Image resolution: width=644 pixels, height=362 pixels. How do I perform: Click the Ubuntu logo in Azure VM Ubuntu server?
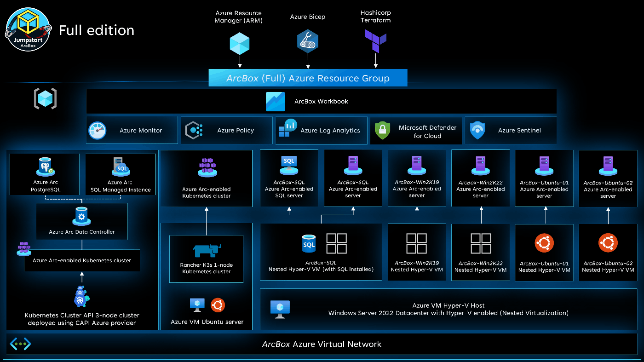(x=218, y=305)
